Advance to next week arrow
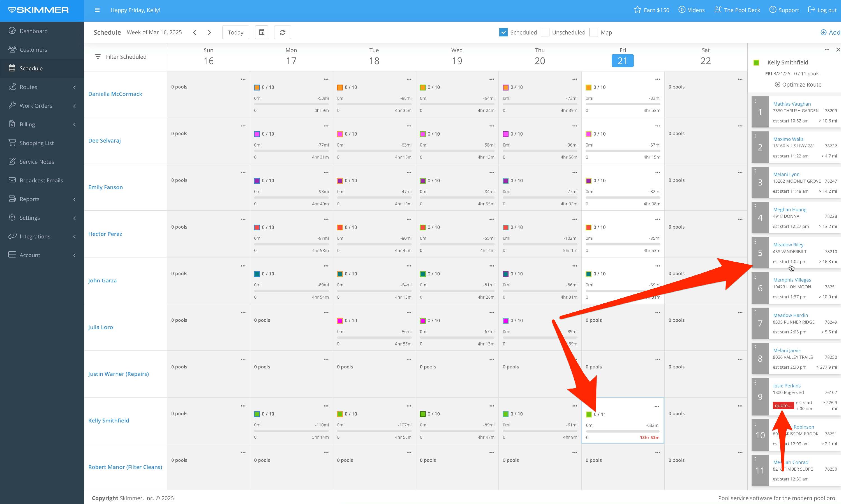Screen dimensions: 841x504 pos(209,32)
